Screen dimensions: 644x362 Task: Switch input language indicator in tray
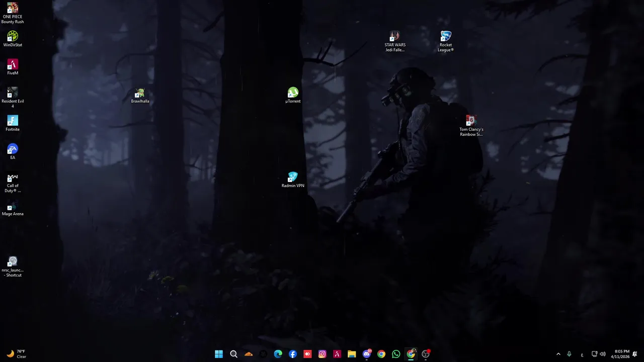click(x=582, y=354)
